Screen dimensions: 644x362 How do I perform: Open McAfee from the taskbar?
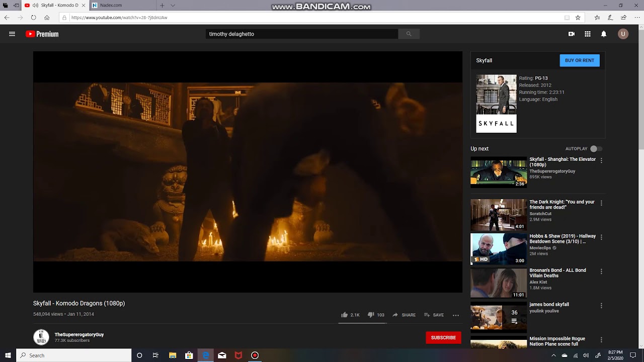tap(238, 355)
